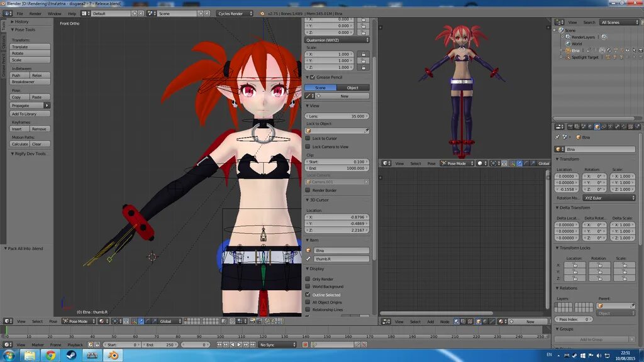Click outliner editor type icon
This screenshot has width=644, height=362.
559,22
